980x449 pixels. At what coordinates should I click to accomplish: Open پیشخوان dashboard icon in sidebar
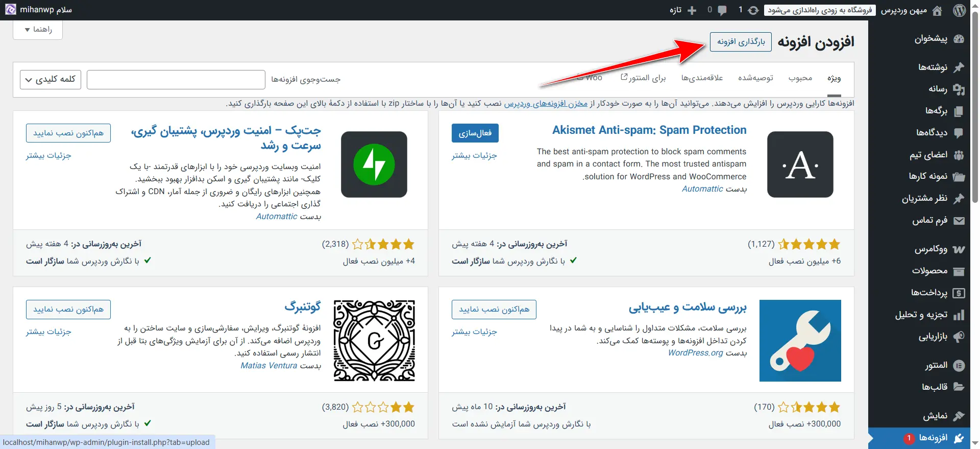pos(959,39)
